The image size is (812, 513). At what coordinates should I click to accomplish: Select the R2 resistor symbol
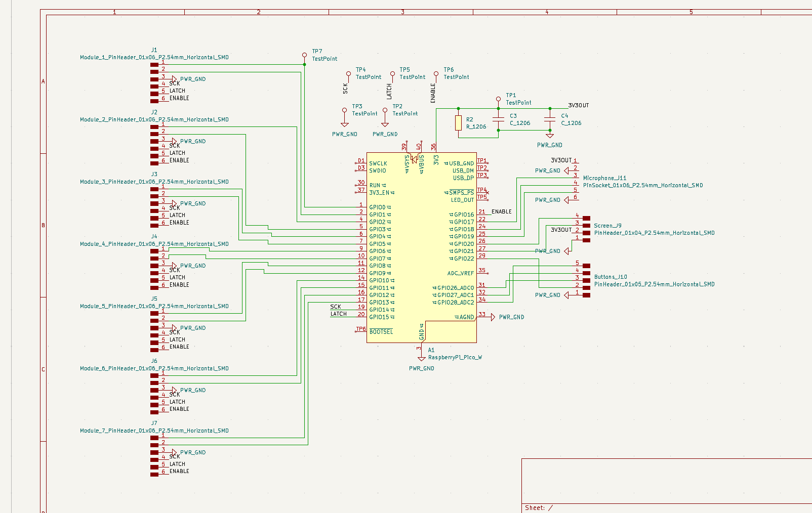458,123
